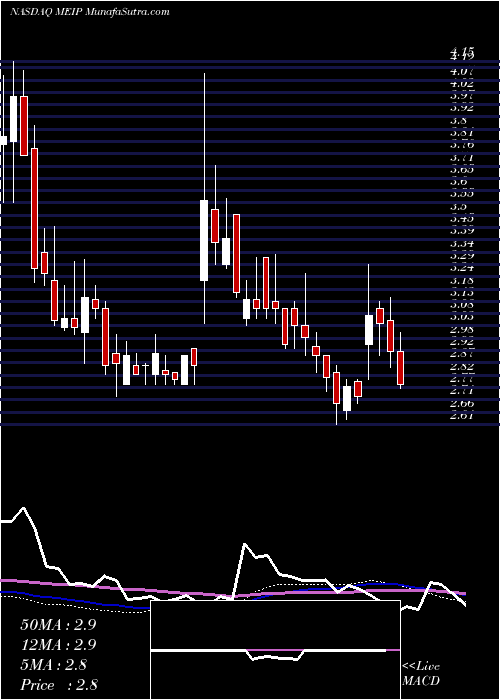Click the NASDAQ MEIP MunafaSutra.com chart title
The image size is (500, 700).
point(89,12)
